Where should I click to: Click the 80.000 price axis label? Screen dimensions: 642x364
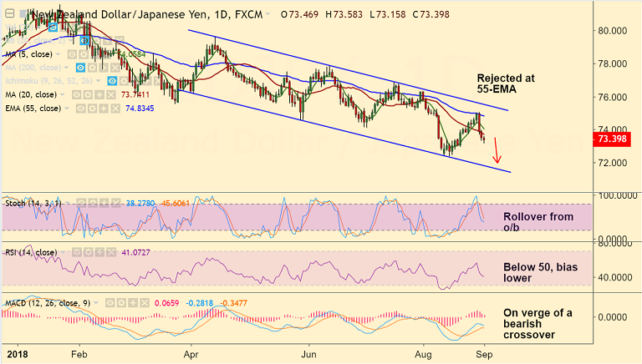pos(613,31)
